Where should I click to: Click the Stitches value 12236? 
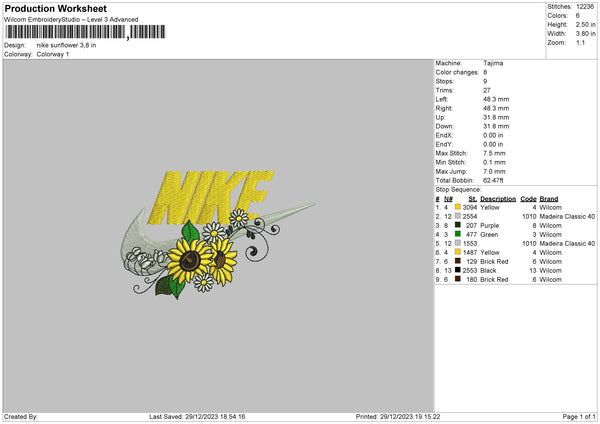pyautogui.click(x=585, y=7)
